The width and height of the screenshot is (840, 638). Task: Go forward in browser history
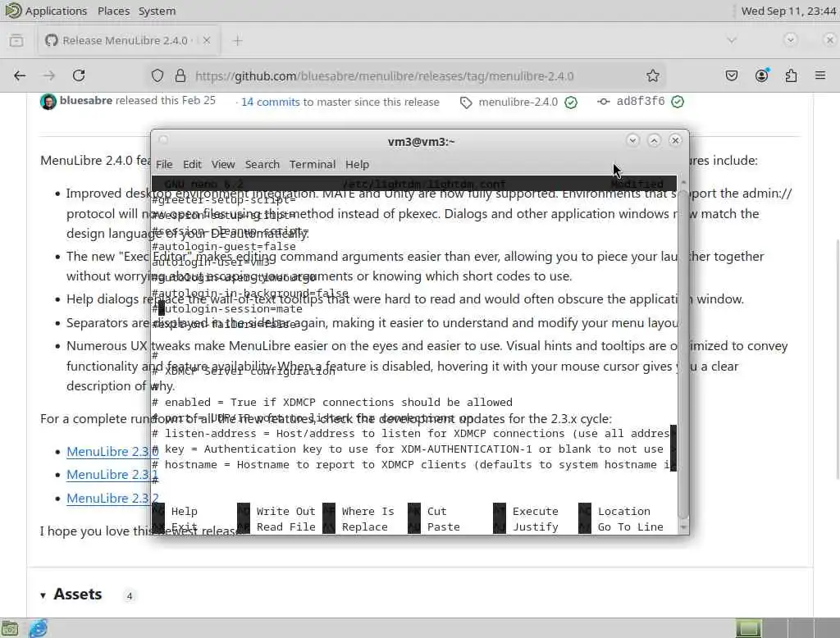coord(49,75)
